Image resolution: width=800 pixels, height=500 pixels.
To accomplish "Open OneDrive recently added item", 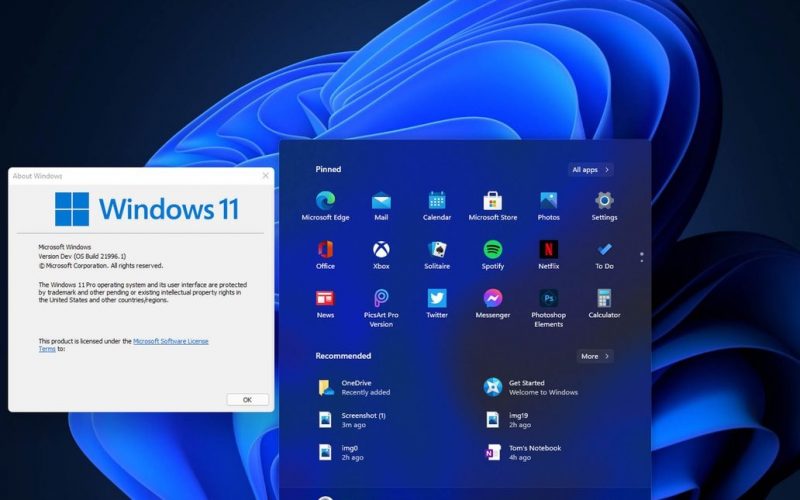I will [354, 387].
